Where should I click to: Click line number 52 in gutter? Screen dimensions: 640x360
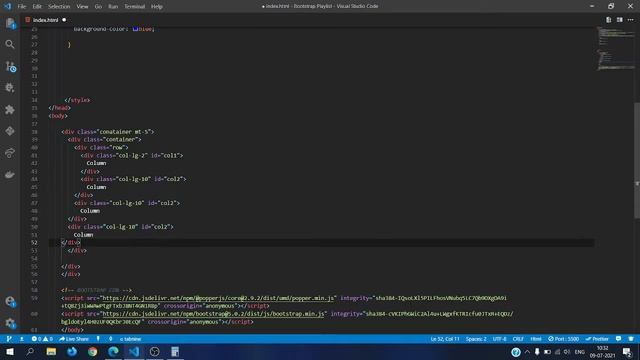pyautogui.click(x=34, y=242)
